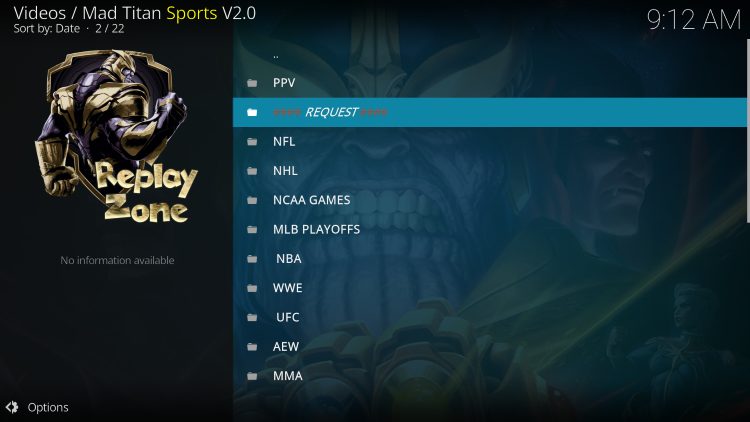Open the highlighted REQUEST entry
This screenshot has width=750, height=422.
[x=490, y=112]
